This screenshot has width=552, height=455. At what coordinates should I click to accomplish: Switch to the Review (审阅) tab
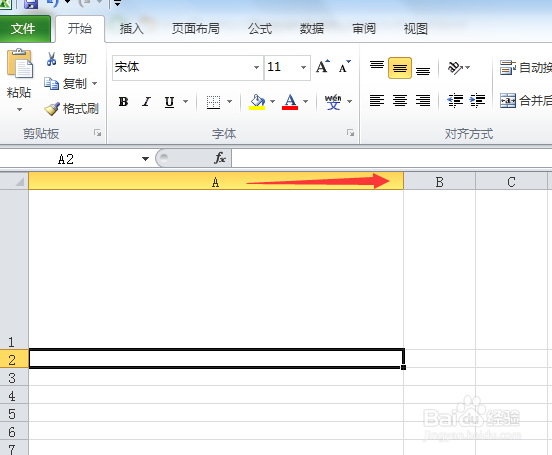[x=364, y=29]
